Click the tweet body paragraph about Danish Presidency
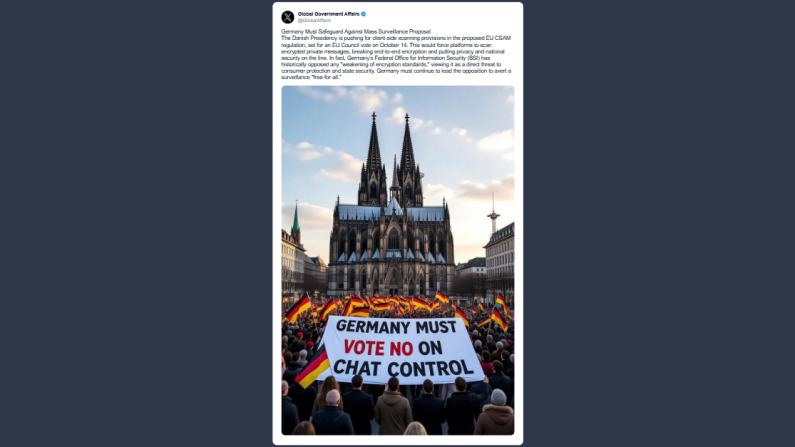The height and width of the screenshot is (447, 795). [x=396, y=58]
